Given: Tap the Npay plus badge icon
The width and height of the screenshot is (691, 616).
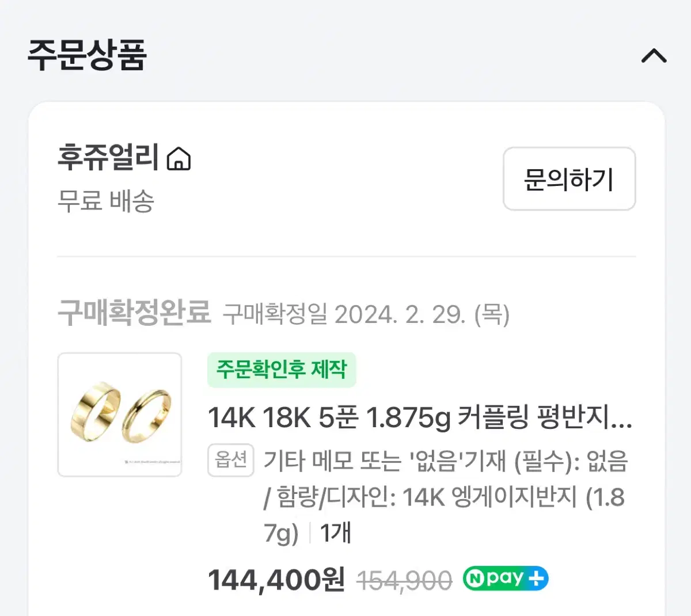Looking at the screenshot, I should [x=506, y=579].
